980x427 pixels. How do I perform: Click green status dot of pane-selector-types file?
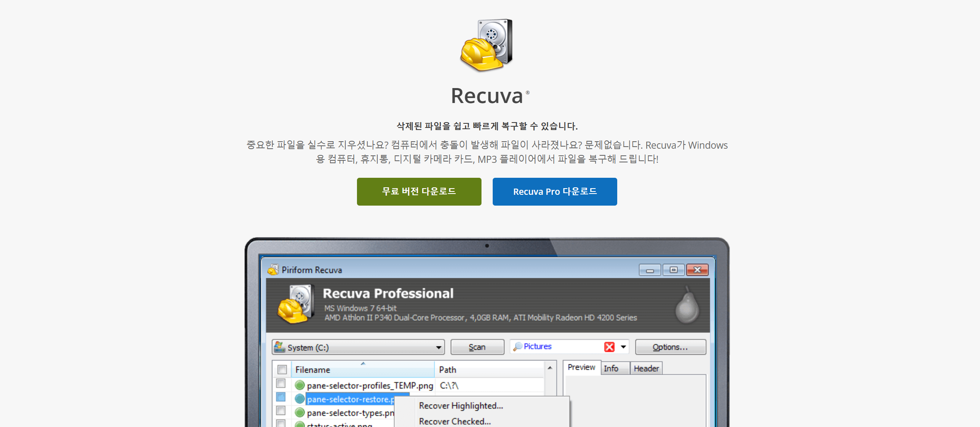click(300, 413)
